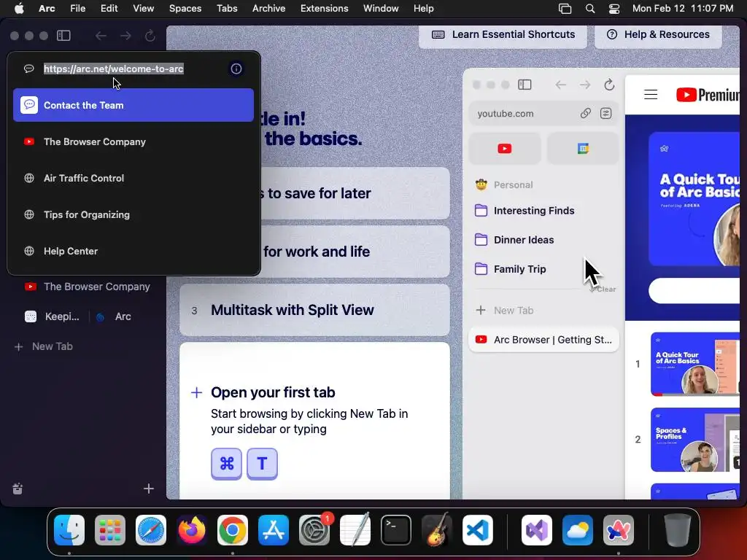Go forward with the sidebar forward arrow

tap(125, 36)
